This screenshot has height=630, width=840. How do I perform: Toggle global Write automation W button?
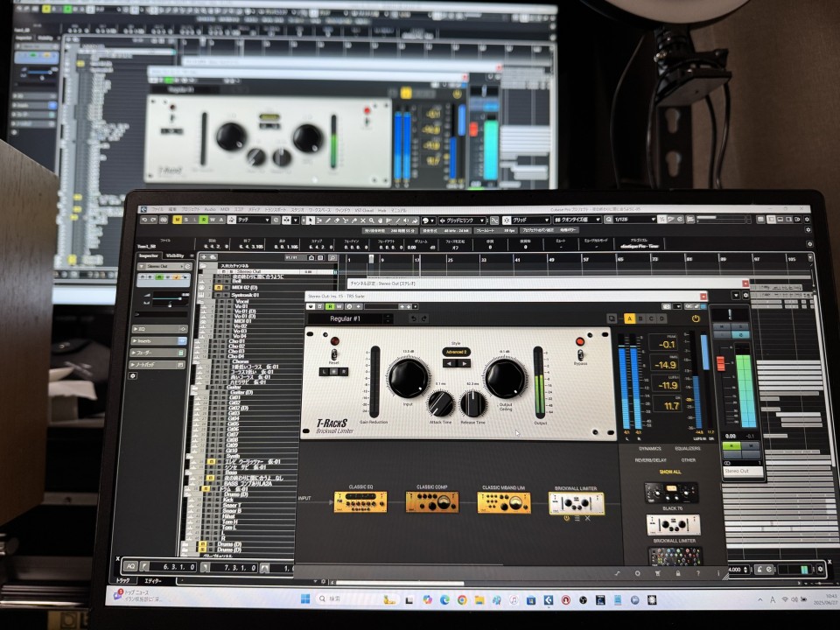click(x=212, y=220)
